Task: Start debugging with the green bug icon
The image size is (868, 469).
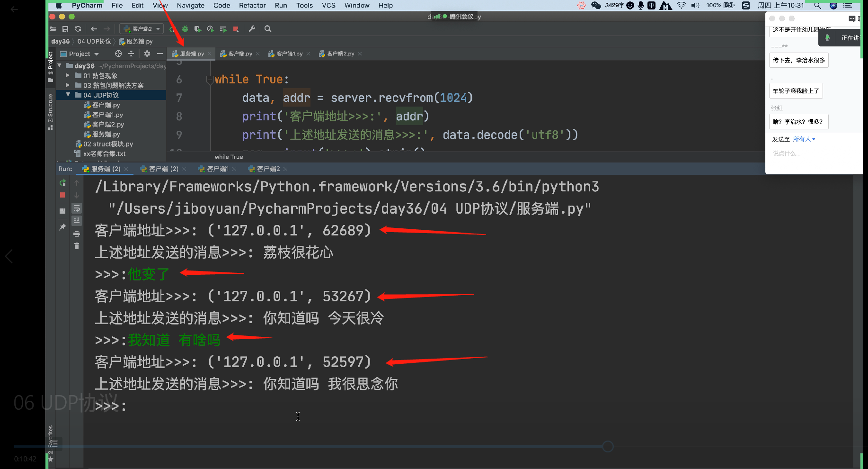Action: click(x=185, y=29)
